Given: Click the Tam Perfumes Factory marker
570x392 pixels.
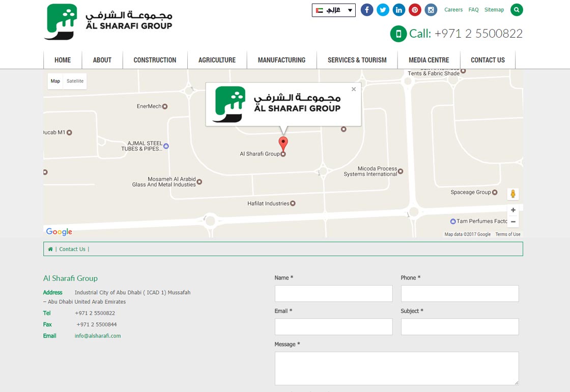Looking at the screenshot, I should tap(453, 221).
